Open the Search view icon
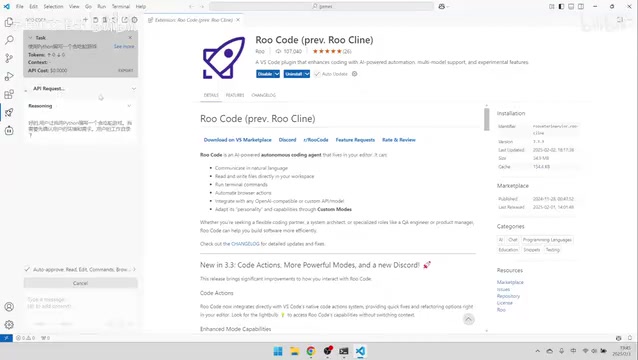This screenshot has width=638, height=360. (x=9, y=40)
